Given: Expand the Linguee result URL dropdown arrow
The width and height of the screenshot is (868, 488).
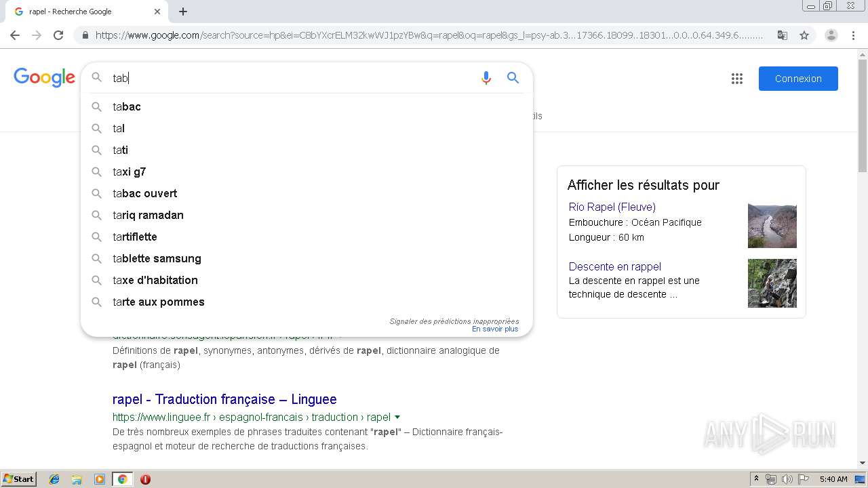Looking at the screenshot, I should (x=397, y=418).
